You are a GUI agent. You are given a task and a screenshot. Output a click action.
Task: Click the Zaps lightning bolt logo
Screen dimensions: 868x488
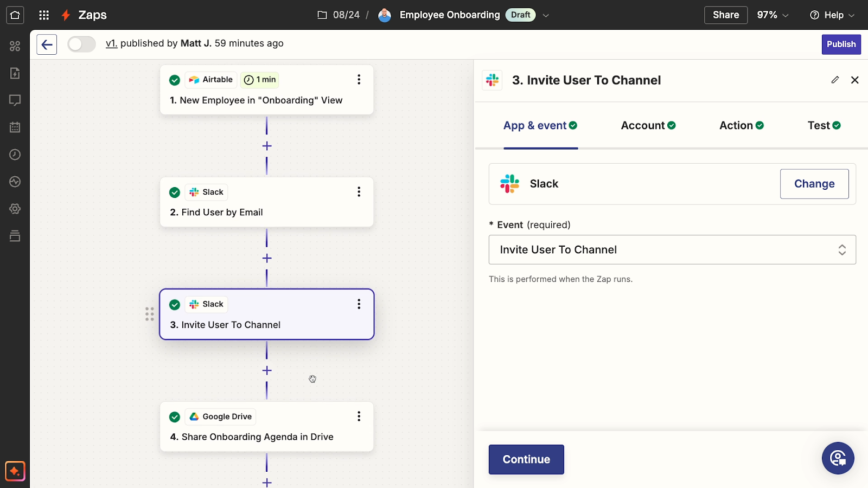(66, 15)
